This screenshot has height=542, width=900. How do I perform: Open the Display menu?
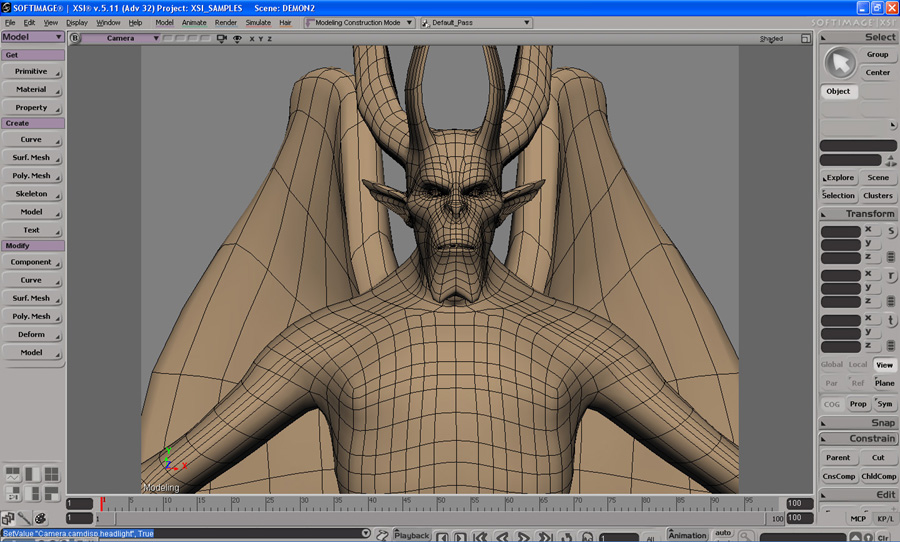(x=77, y=23)
